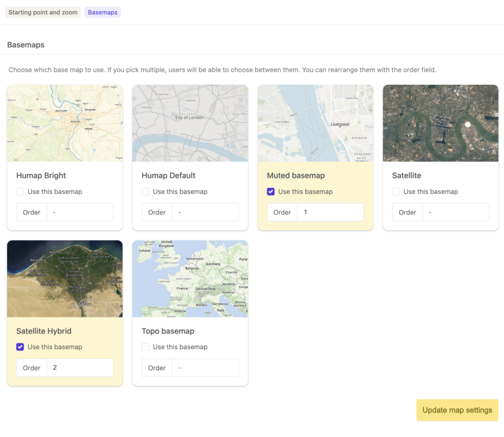Edit the Order value for Satellite Hybrid
The image size is (504, 437).
click(x=80, y=368)
